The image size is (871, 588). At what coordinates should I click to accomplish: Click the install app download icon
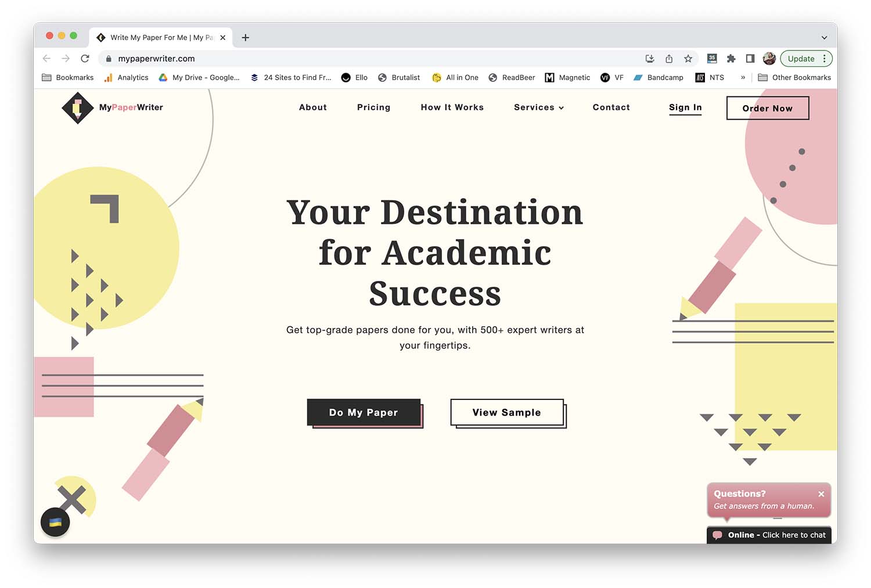coord(650,59)
